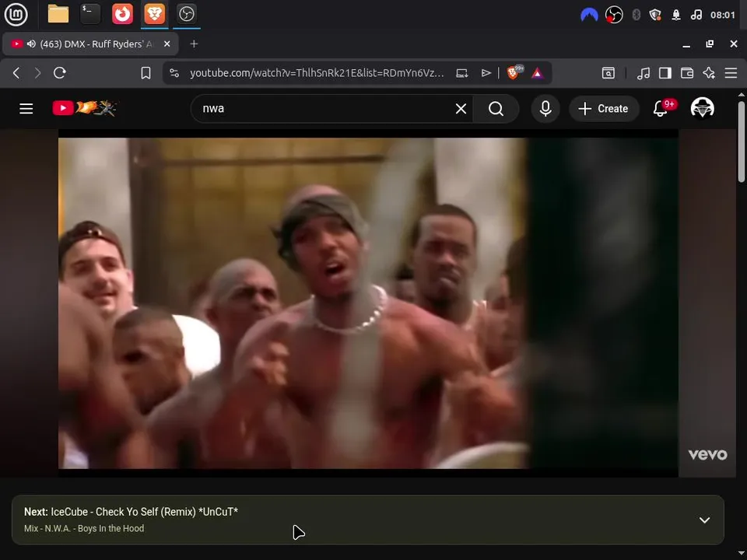Open the NordVPN tray icon
Viewport: 747px width, 560px height.
tap(589, 16)
